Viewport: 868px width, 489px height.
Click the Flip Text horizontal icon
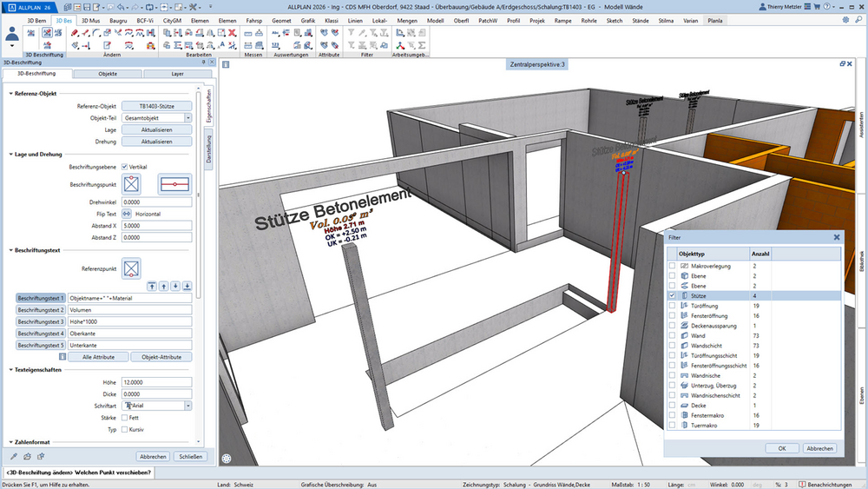127,214
